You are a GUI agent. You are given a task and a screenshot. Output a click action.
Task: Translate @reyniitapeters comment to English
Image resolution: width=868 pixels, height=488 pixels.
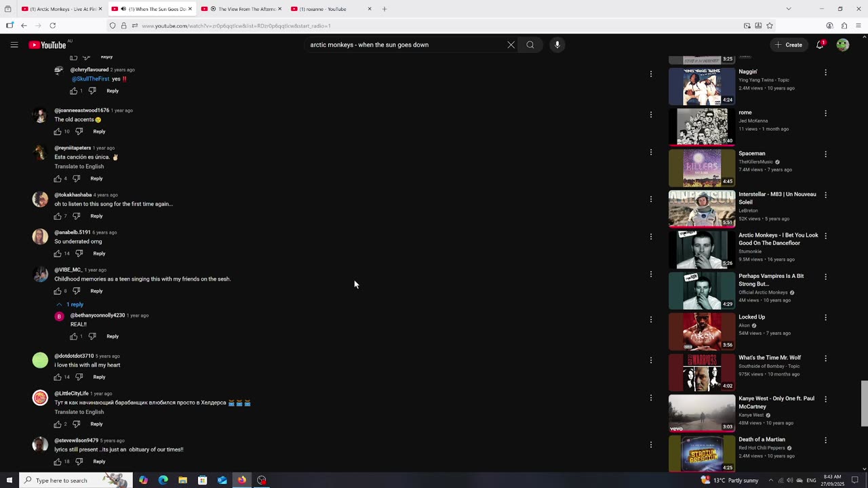pyautogui.click(x=79, y=166)
